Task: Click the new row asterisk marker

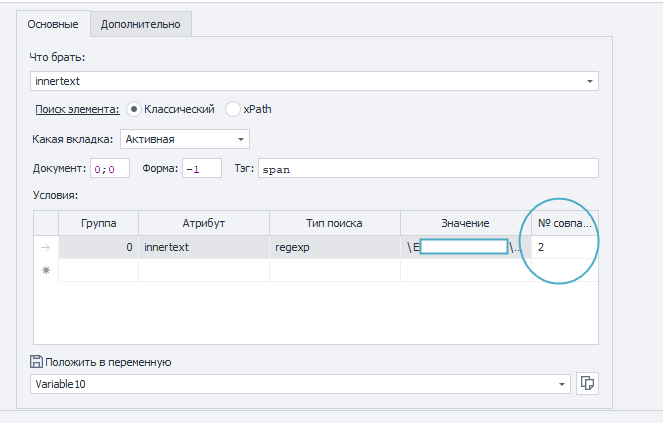Action: coord(45,270)
